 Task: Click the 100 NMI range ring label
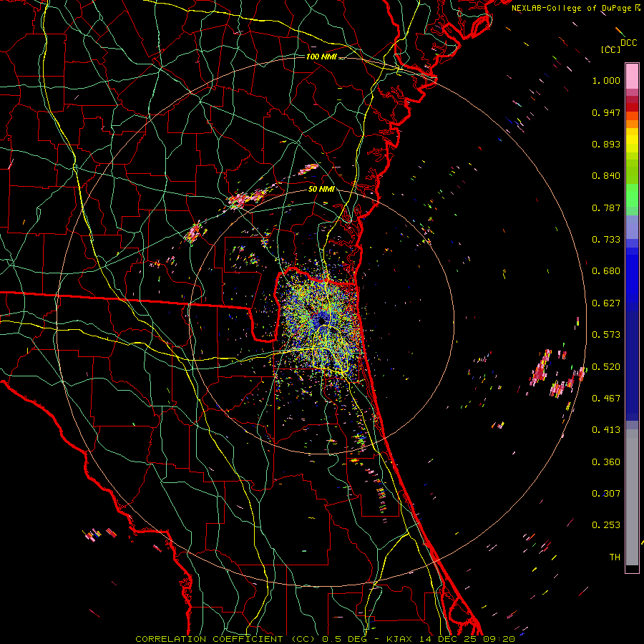[x=321, y=57]
